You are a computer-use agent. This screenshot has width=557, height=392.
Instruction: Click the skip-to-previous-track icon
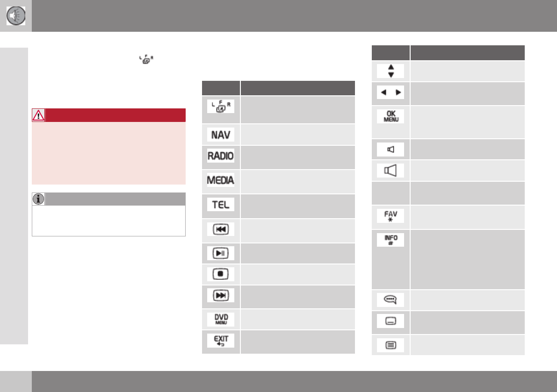coord(221,230)
